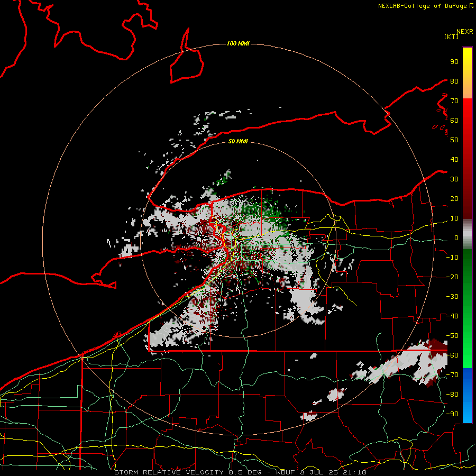The height and width of the screenshot is (476, 476).
Task: Click the KBUF station identifier in the caption
Action: click(286, 472)
